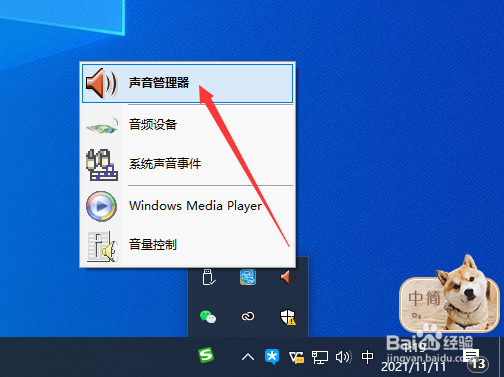Screen dimensions: 504x377
Task: Click the safely remove USB hardware tray icon
Action: point(209,277)
